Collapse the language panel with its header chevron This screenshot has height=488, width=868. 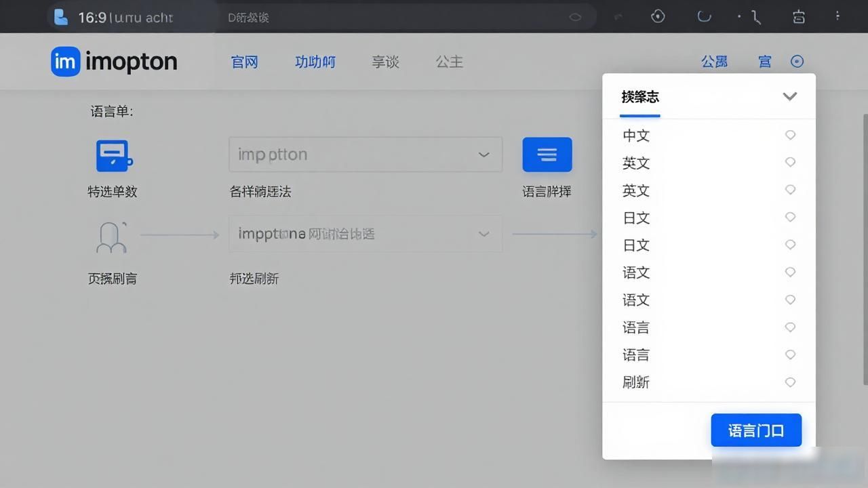tap(789, 96)
